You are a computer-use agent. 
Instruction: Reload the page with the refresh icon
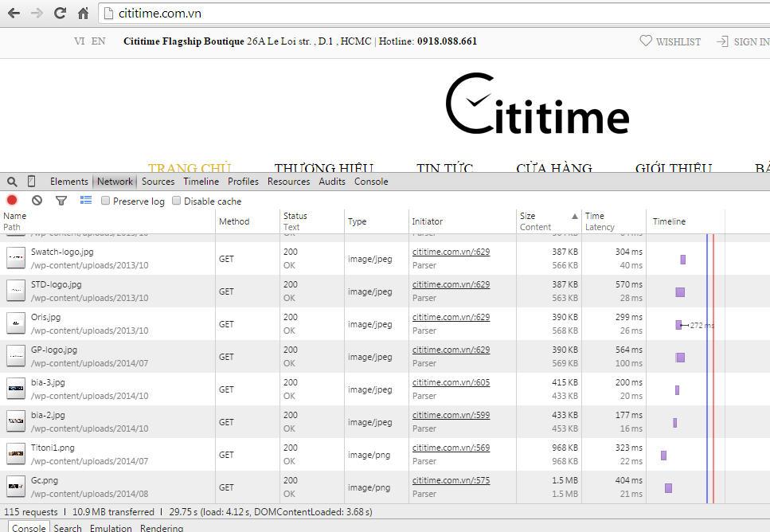(60, 14)
